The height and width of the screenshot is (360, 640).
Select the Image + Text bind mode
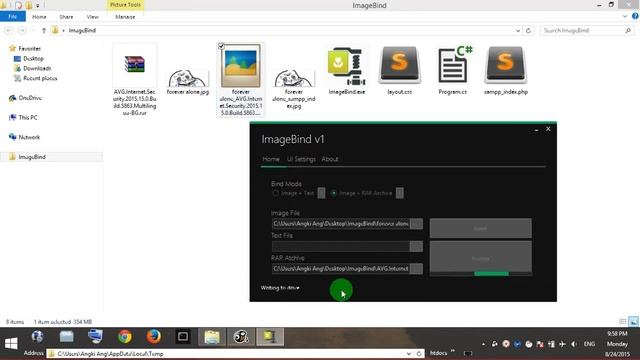(294, 193)
